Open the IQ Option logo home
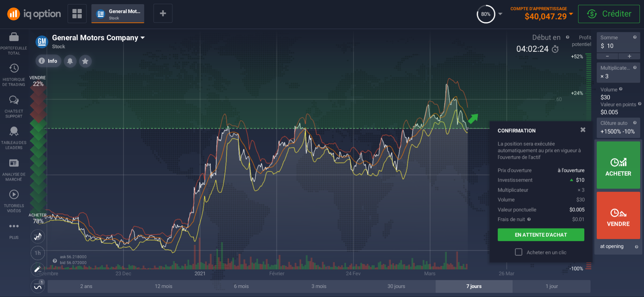This screenshot has height=297, width=644. [x=34, y=14]
